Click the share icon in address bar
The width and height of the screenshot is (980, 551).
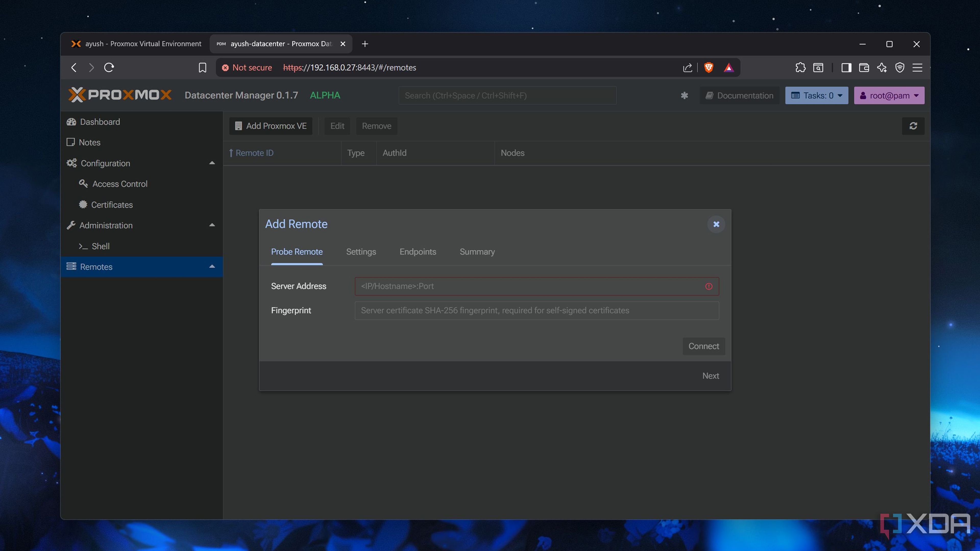687,68
